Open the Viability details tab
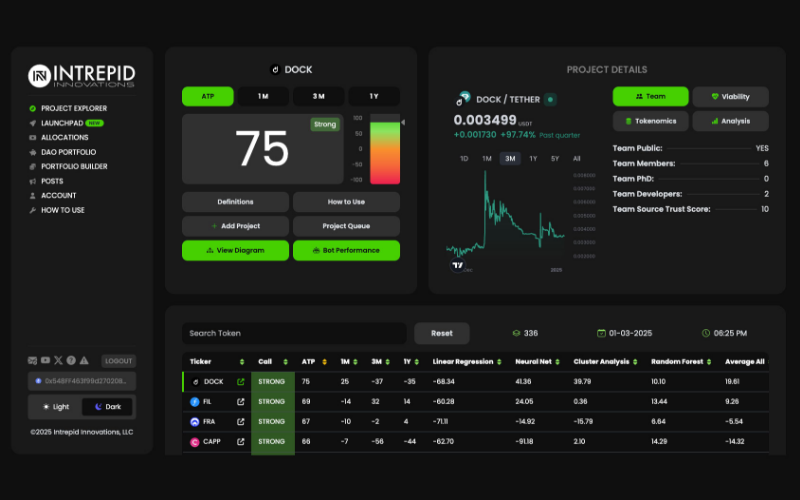This screenshot has height=500, width=800. 731,96
